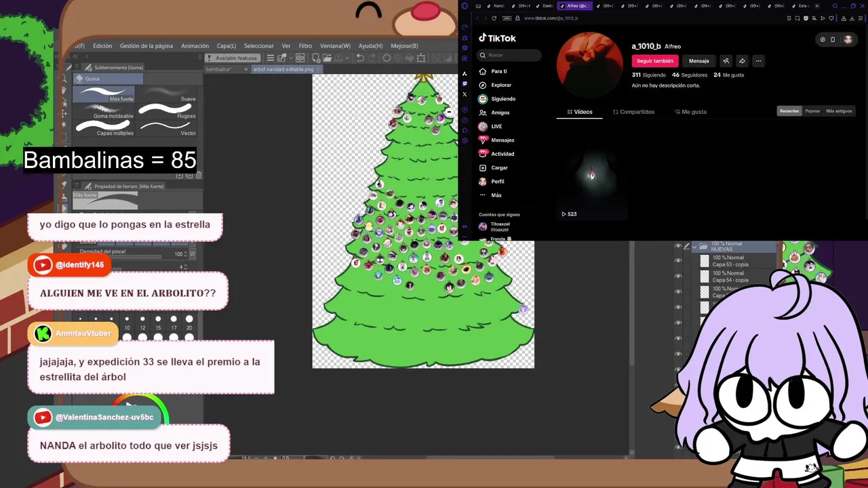Expand Más options in TikTok sidebar
The height and width of the screenshot is (488, 868).
(x=496, y=195)
